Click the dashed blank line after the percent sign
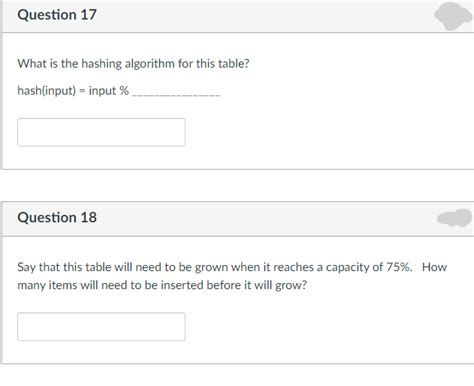This screenshot has height=386, width=474. click(176, 95)
